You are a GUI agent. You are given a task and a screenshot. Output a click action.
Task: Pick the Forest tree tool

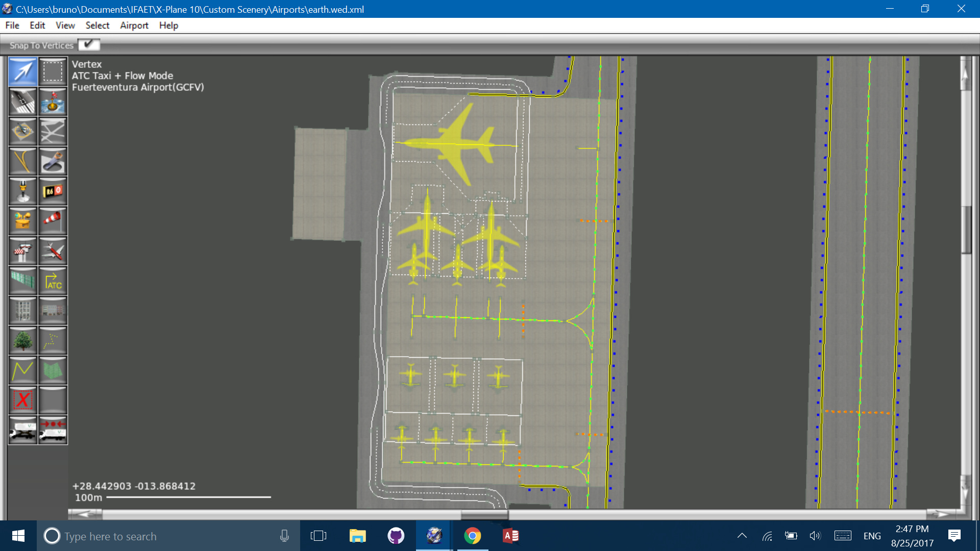click(x=23, y=341)
